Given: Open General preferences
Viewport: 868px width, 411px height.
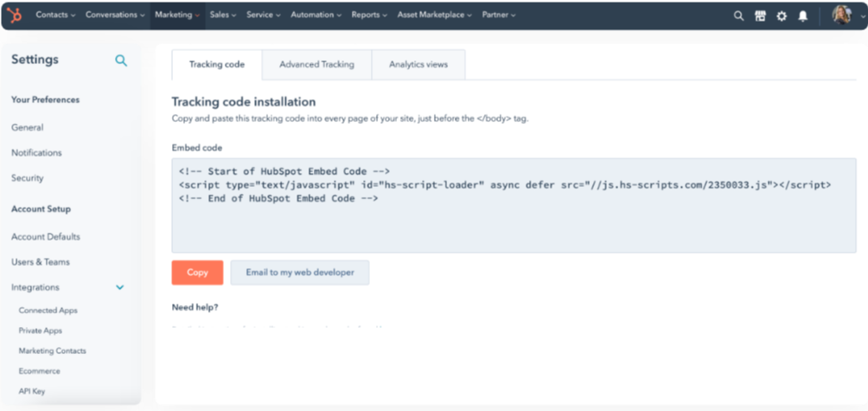Looking at the screenshot, I should 27,127.
